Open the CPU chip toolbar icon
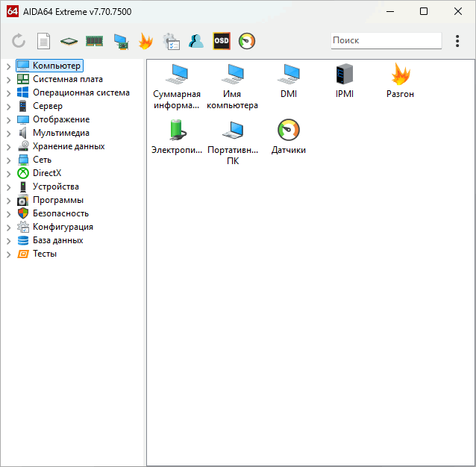476x467 pixels. (69, 41)
